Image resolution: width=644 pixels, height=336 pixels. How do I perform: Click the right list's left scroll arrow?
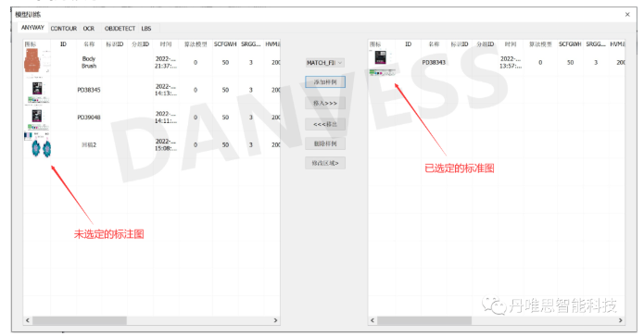[373, 320]
